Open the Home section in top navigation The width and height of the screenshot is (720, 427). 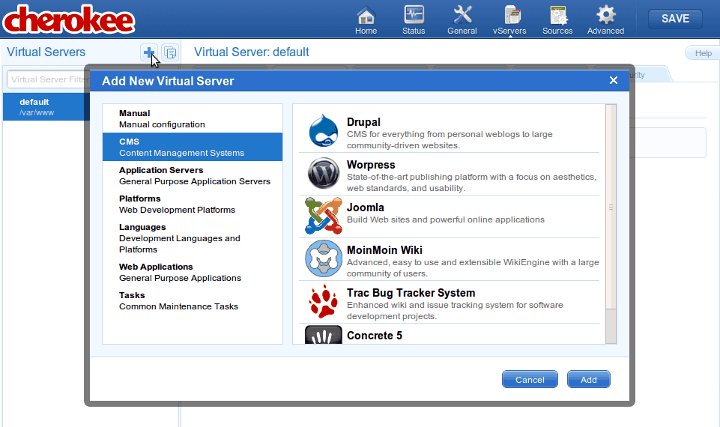[366, 18]
